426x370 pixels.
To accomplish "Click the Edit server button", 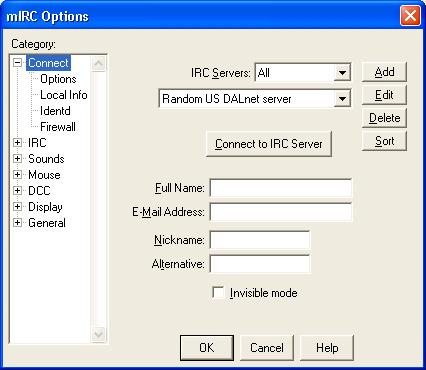I will pyautogui.click(x=384, y=95).
